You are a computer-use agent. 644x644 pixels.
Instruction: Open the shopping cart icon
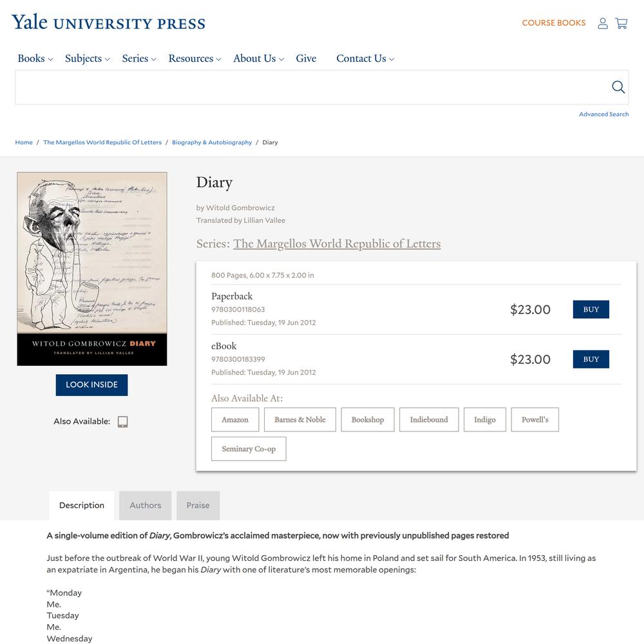[621, 23]
